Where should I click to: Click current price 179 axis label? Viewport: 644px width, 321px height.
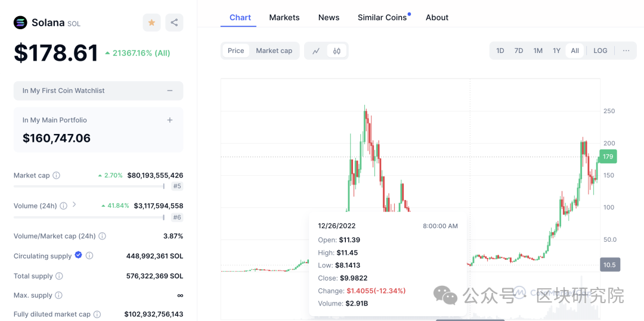(x=608, y=157)
